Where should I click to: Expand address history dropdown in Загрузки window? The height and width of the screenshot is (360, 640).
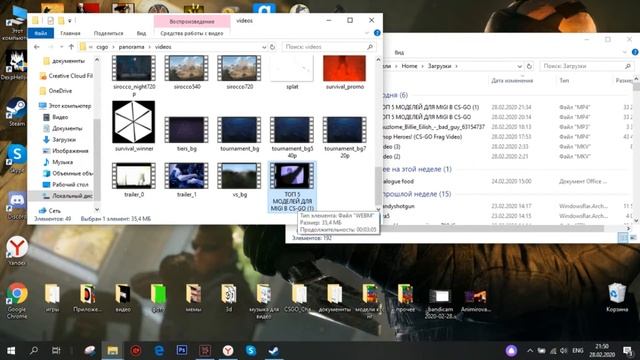tap(520, 66)
